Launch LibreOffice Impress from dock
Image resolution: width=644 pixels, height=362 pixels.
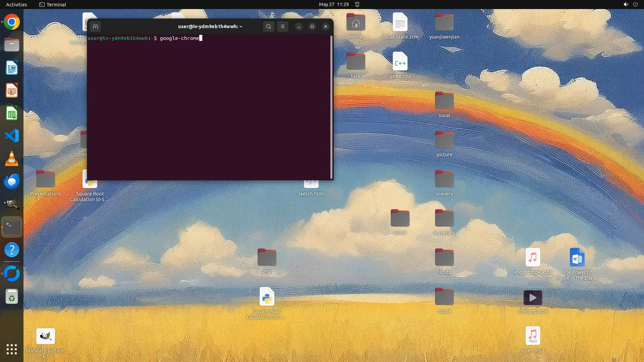tap(12, 90)
